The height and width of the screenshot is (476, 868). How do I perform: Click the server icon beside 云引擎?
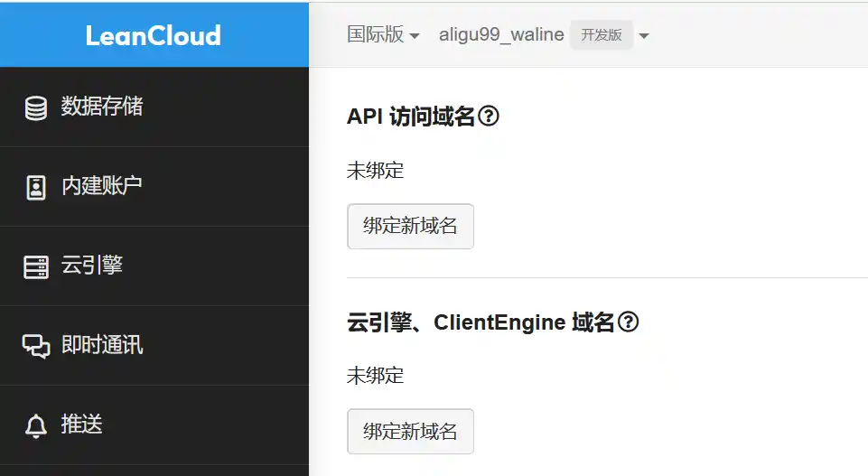[36, 266]
